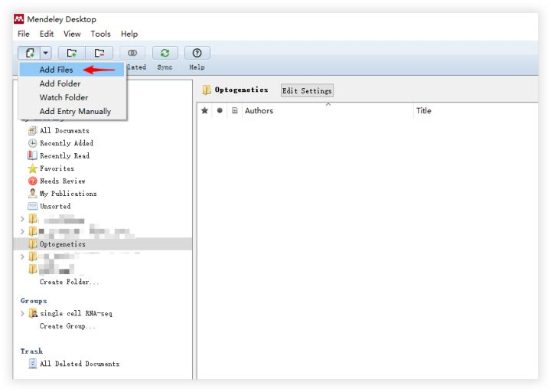Click the Favorites star icon in sidebar
The height and width of the screenshot is (392, 551).
pyautogui.click(x=32, y=168)
